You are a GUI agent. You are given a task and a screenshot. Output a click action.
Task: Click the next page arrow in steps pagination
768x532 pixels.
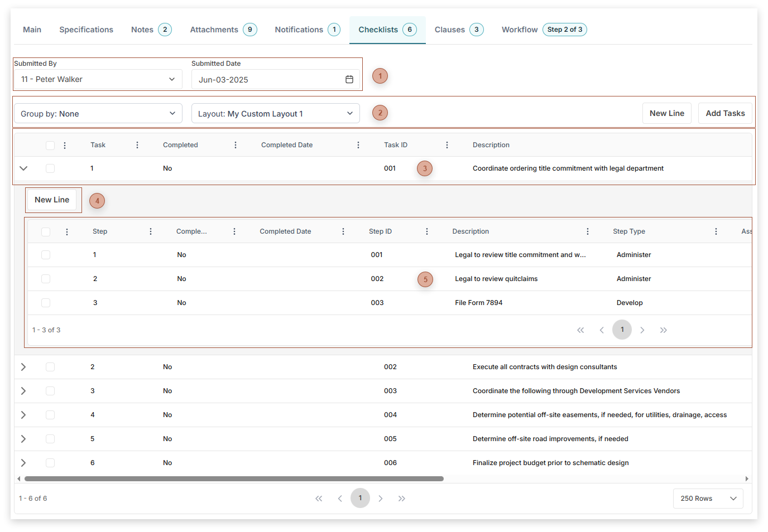click(642, 330)
